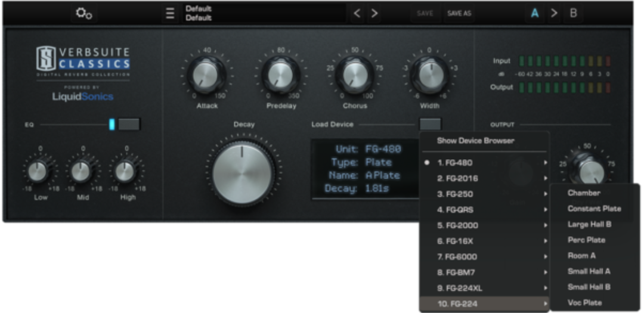Viewport: 644px width, 313px height.
Task: Choose Constant Plate preset
Action: pyautogui.click(x=595, y=209)
